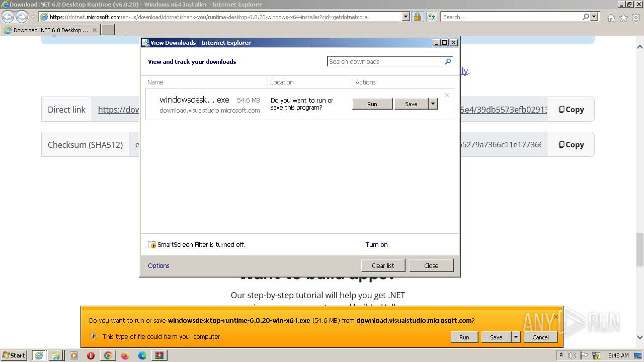Run windowsdesk....exe from the downloads list
Screen dimensions: 644x362
pyautogui.click(x=372, y=104)
